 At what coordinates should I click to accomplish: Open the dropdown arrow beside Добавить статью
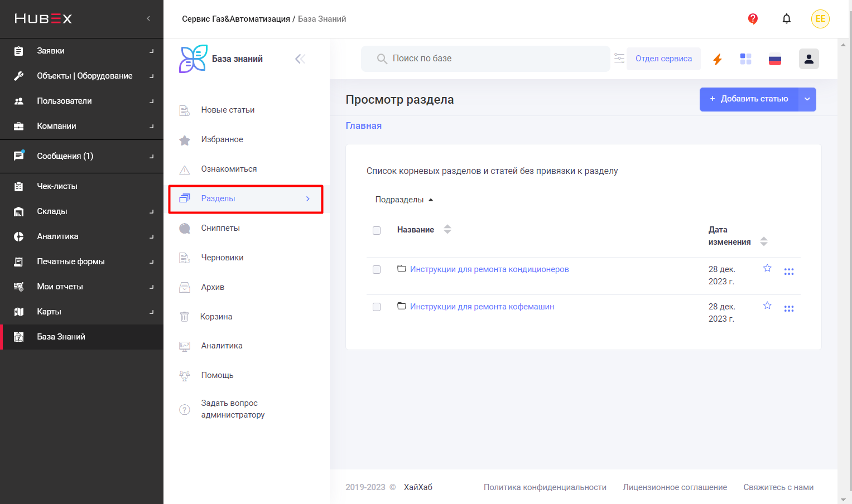(x=807, y=99)
